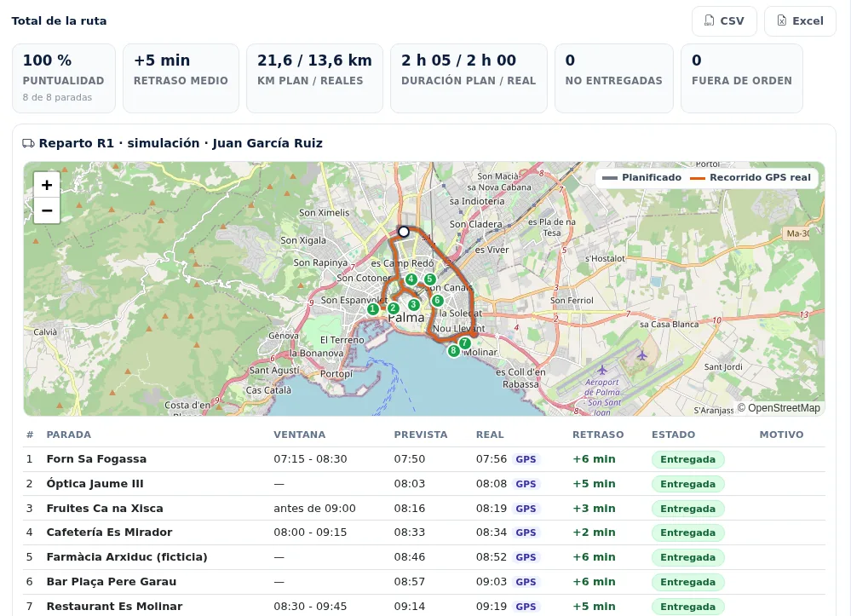Click the No entregadas count card
851x616 pixels.
[x=614, y=78]
